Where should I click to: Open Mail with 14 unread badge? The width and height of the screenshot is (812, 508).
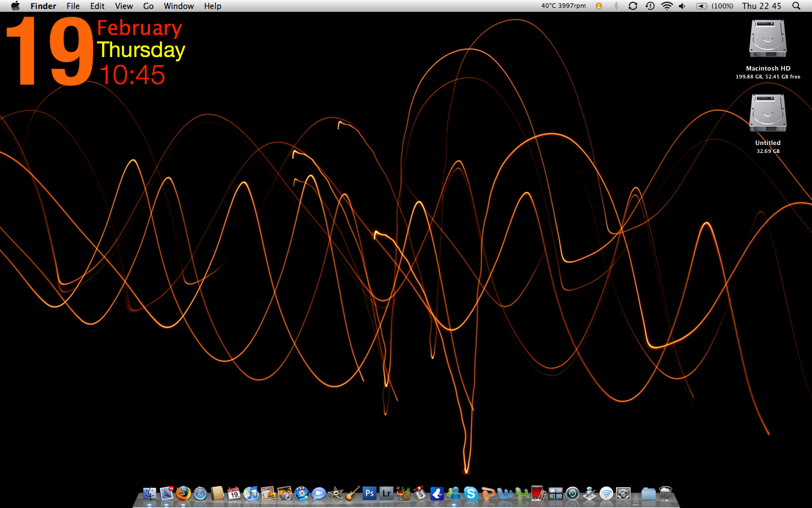tap(166, 494)
